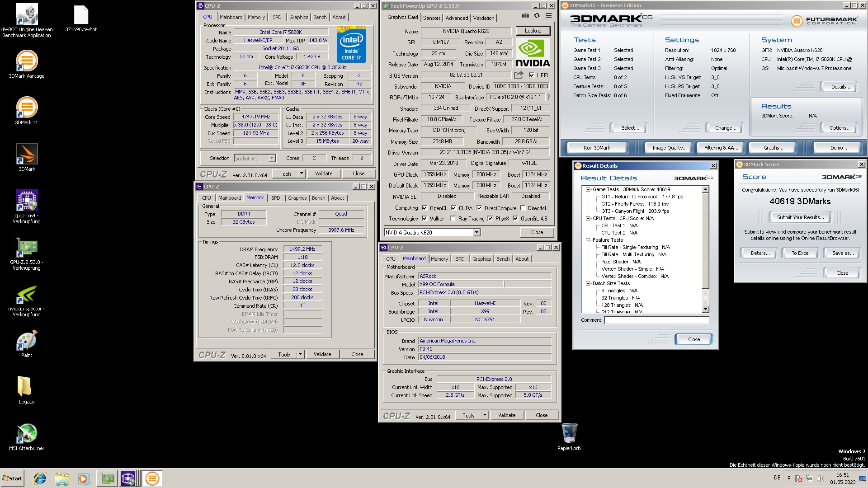Click Run 3DMark button
868x488 pixels.
pyautogui.click(x=597, y=148)
